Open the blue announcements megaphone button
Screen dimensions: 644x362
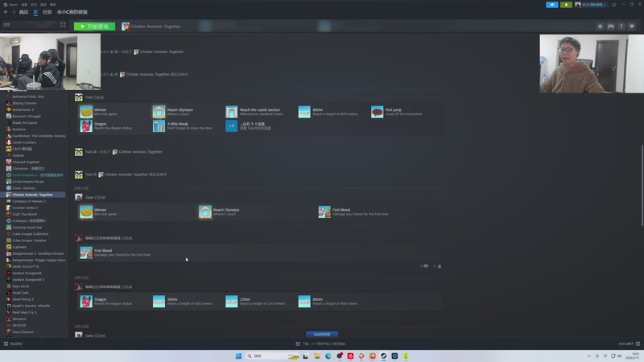552,5
